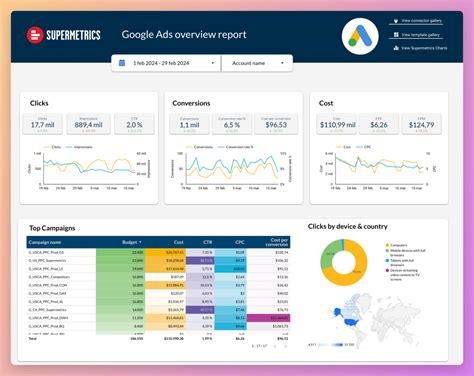The image size is (474, 376).
Task: Select the Impressions scorecard showing 889,4 mil
Action: (88, 124)
